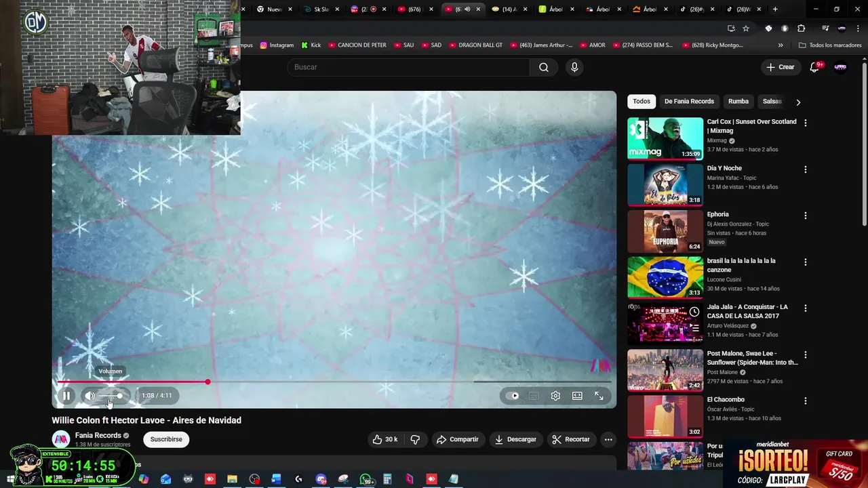The image size is (868, 488).
Task: Select the De Fania Records chip
Action: (x=689, y=102)
